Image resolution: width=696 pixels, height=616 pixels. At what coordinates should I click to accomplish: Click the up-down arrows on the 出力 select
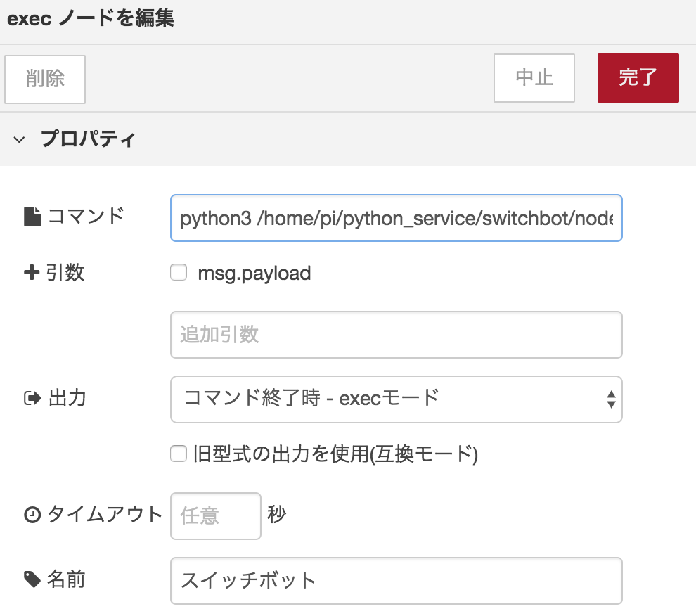click(611, 399)
